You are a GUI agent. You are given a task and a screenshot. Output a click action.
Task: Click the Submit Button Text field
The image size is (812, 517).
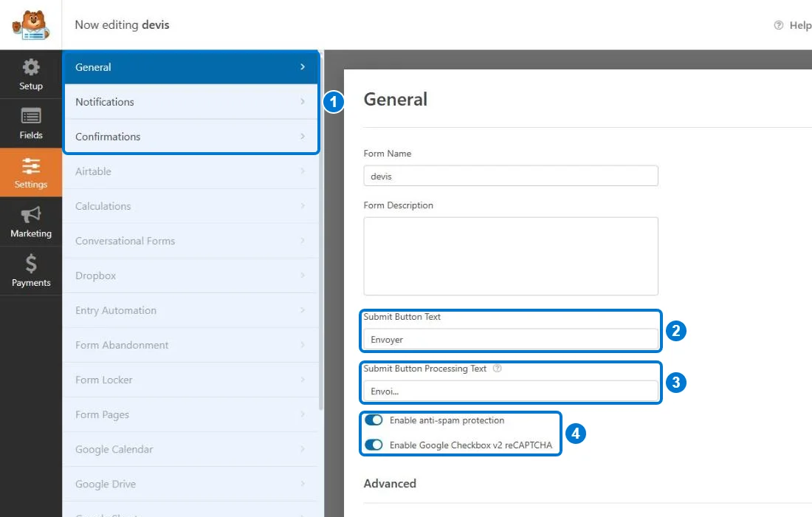pos(511,339)
